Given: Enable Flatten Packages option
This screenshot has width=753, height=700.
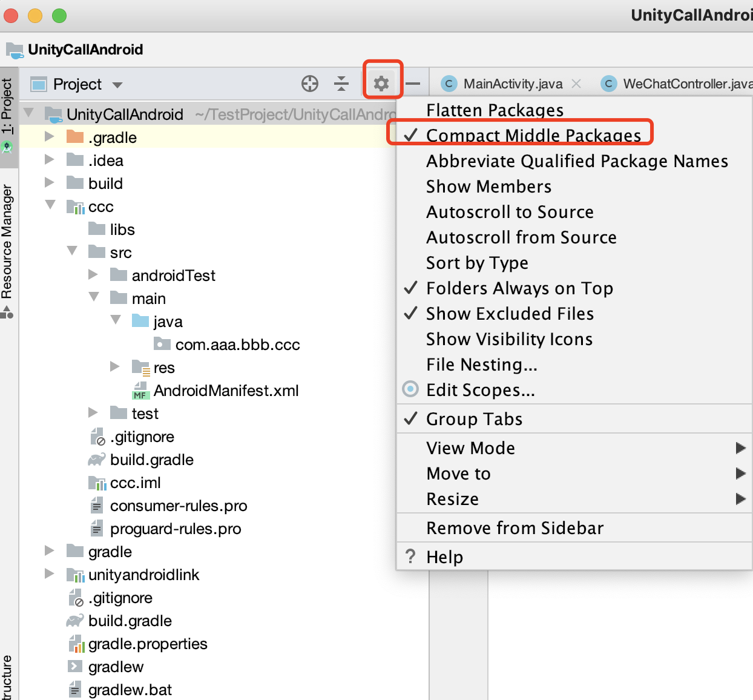Looking at the screenshot, I should [x=574, y=110].
